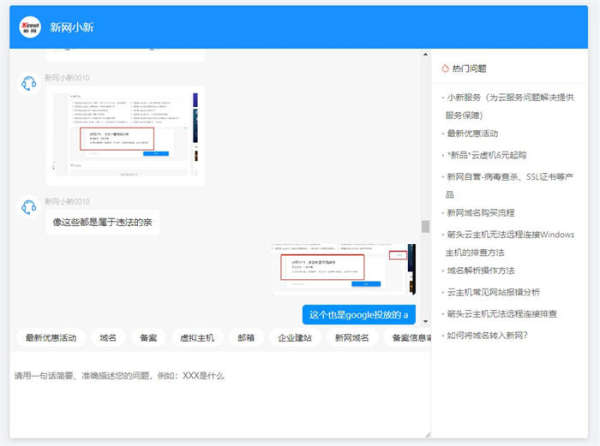
Task: Click the agent avatar beside 像这些都是属于违法的亲
Action: (29, 207)
